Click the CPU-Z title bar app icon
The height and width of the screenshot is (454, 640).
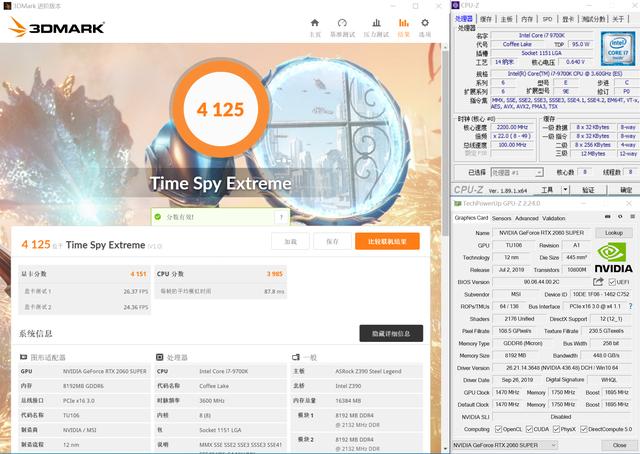click(x=456, y=5)
